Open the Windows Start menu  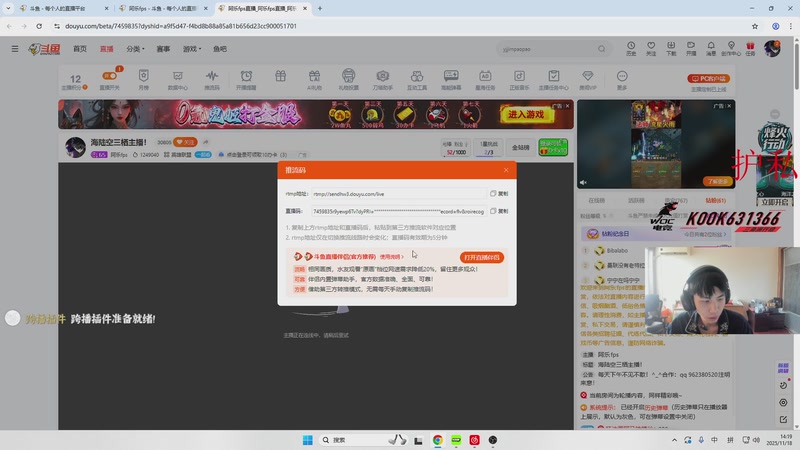click(x=307, y=440)
